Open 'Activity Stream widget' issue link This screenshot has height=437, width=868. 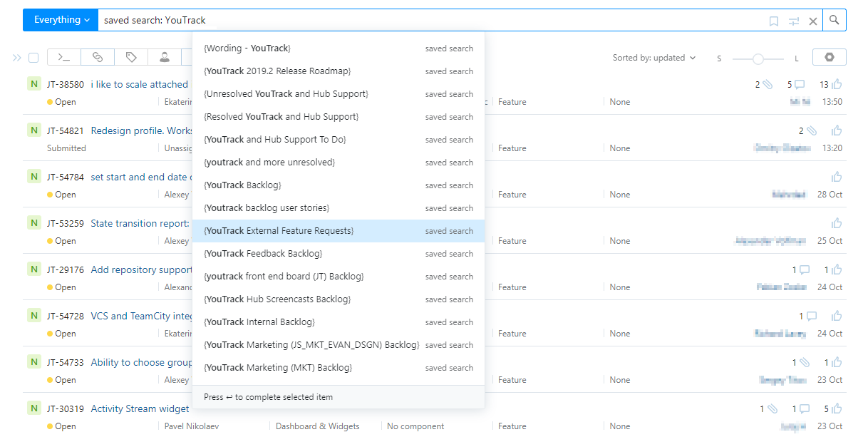140,408
